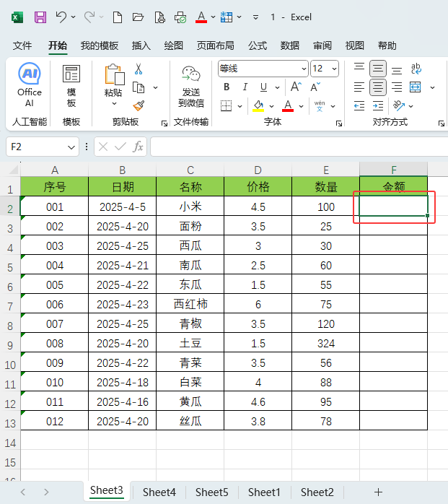Click the scissors cut icon
Viewport: 448px width, 504px height.
tap(139, 69)
